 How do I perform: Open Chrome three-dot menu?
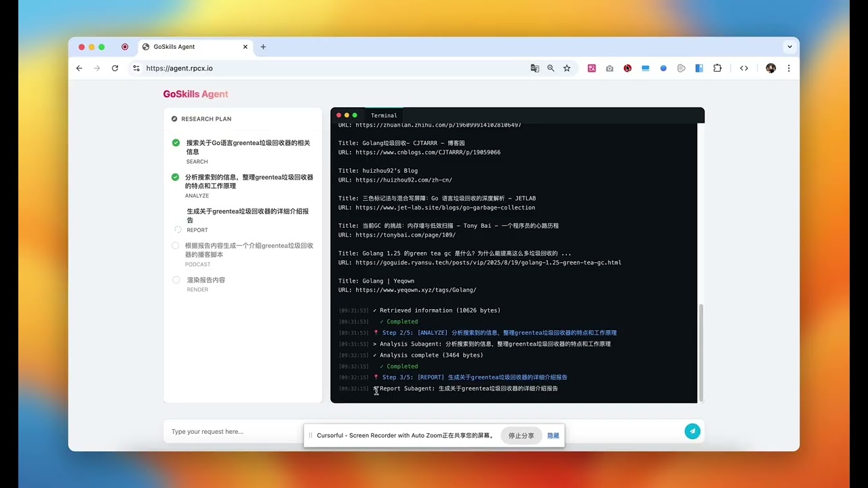tap(789, 68)
